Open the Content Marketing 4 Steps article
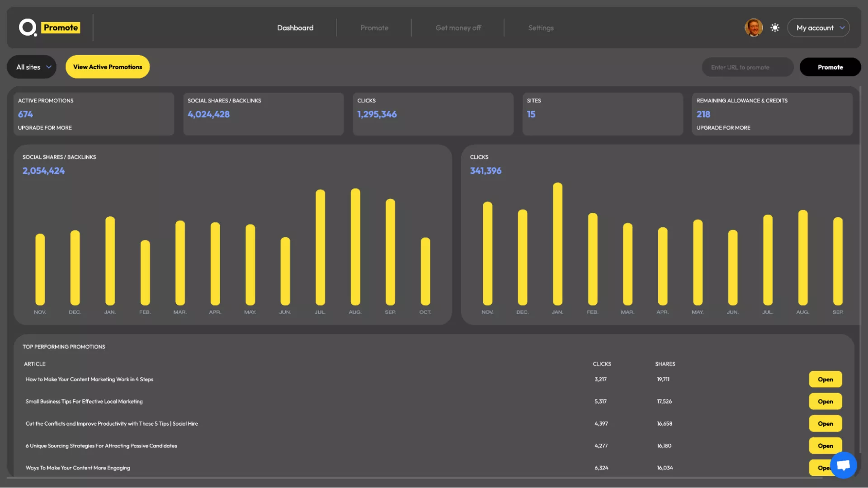 tap(825, 380)
